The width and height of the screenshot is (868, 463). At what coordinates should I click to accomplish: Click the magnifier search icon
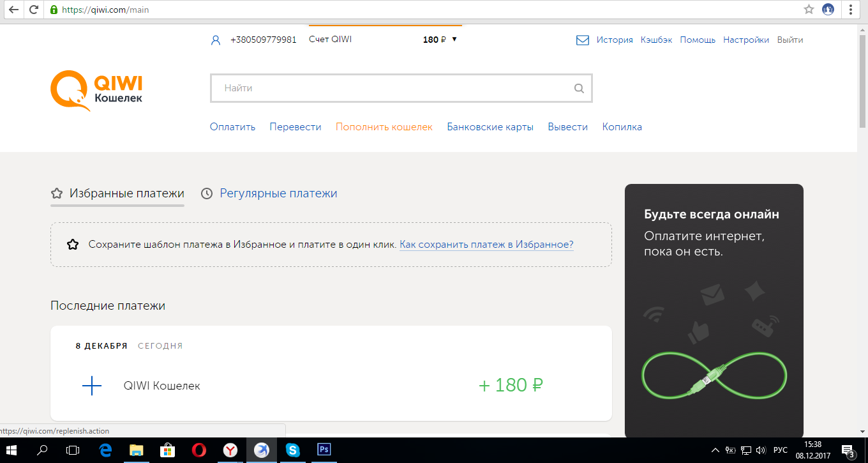(x=579, y=89)
